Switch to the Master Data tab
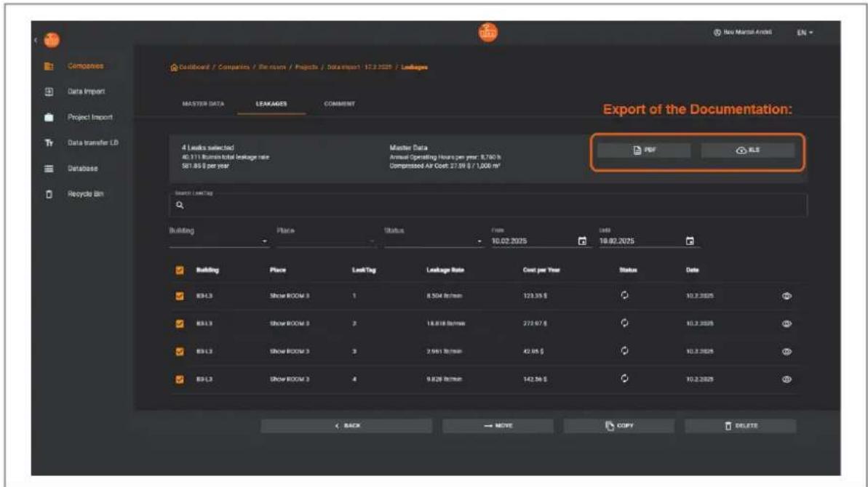 [x=203, y=104]
